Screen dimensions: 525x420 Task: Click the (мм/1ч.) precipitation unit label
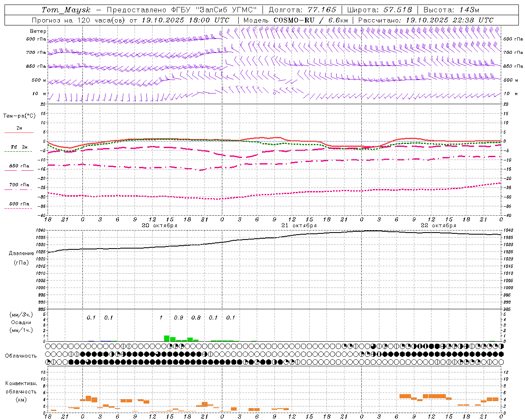click(21, 330)
